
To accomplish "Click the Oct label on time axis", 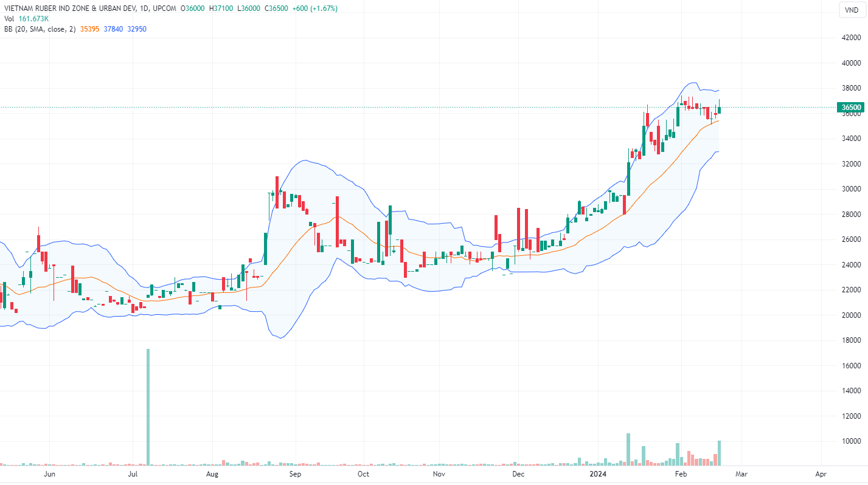I will 363,473.
